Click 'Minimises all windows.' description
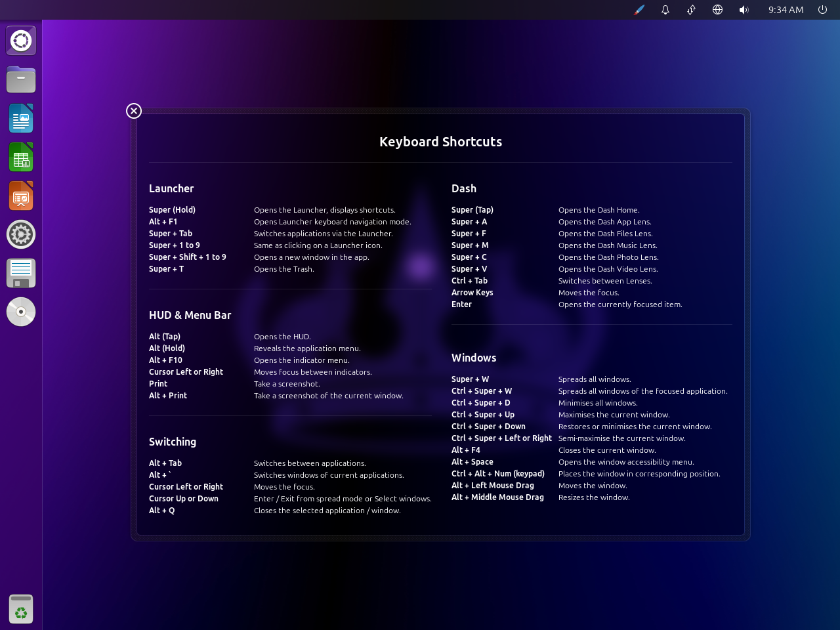The height and width of the screenshot is (630, 840). pyautogui.click(x=598, y=403)
